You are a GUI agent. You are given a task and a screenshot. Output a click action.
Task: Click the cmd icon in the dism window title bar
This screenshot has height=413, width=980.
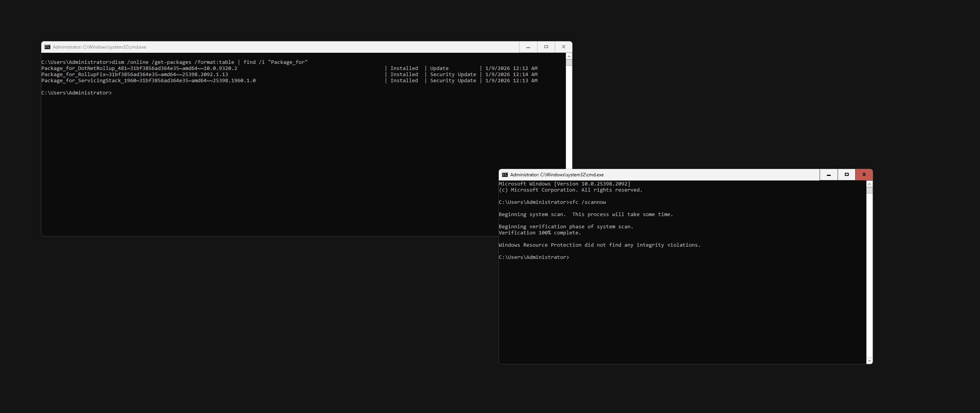47,47
